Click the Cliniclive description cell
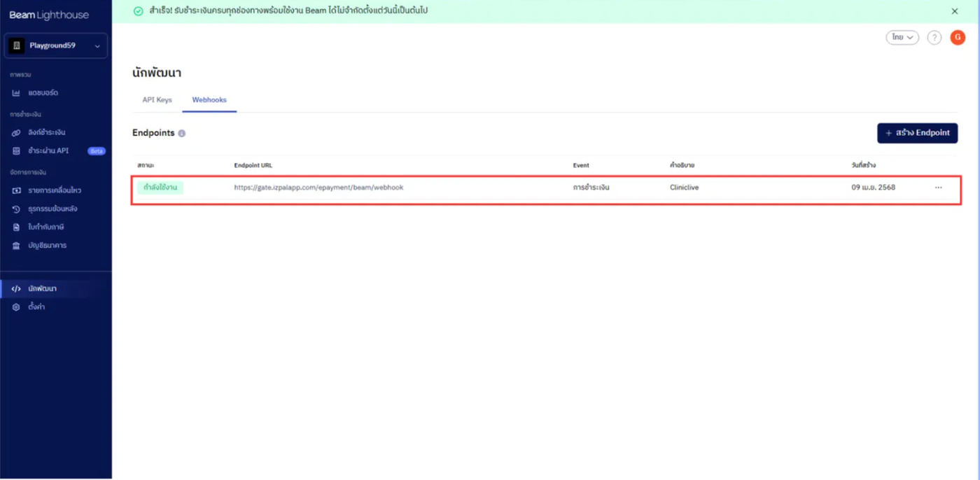The height and width of the screenshot is (480, 980). point(684,188)
